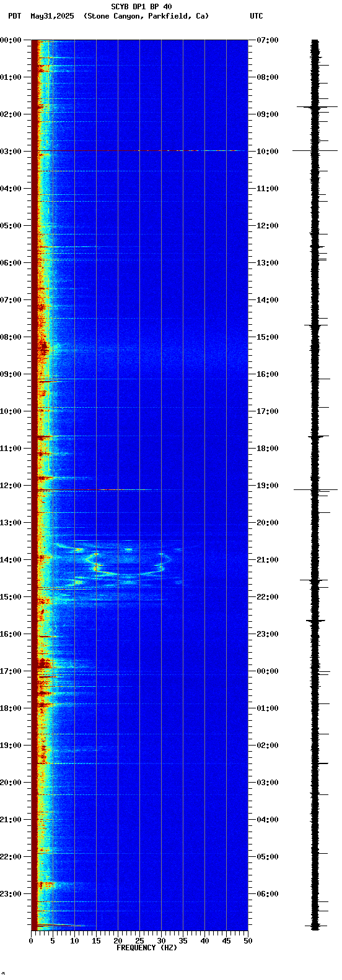Click the white horizontal streak at 03:00 PDT
Screen dimensions: 342x980
[191, 150]
